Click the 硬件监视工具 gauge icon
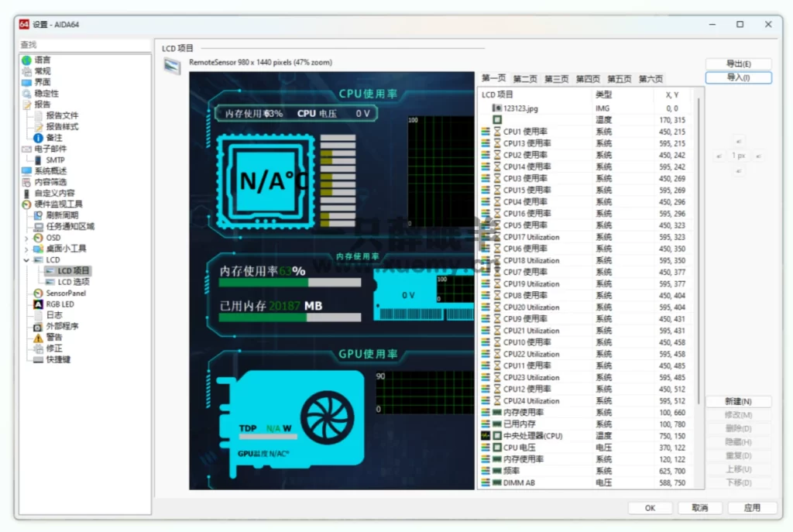The width and height of the screenshot is (793, 532). tap(27, 204)
